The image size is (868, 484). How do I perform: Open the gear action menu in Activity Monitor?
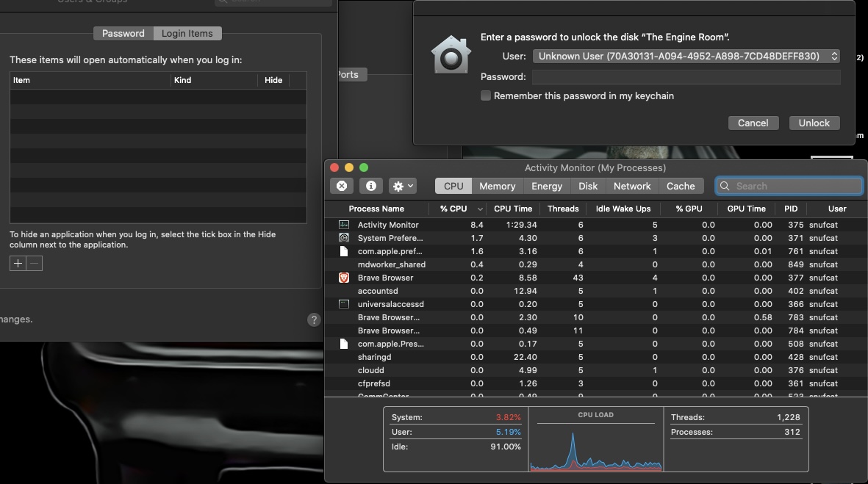coord(403,186)
